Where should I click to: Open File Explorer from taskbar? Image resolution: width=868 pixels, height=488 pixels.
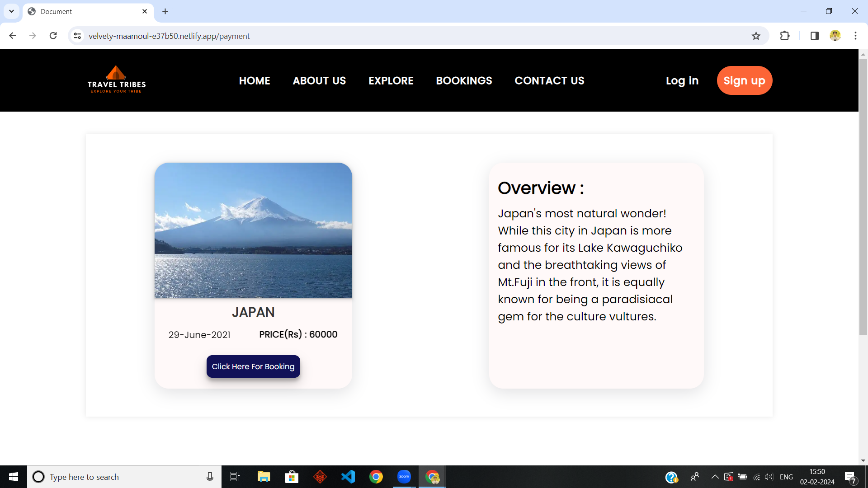pyautogui.click(x=264, y=477)
